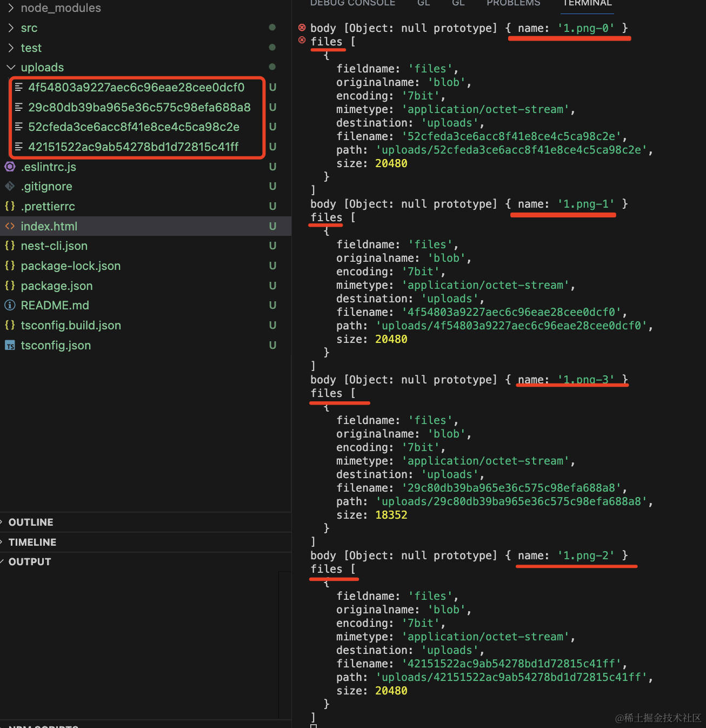Screen dimensions: 706x728
Task: Click the ESLint icon beside .eslintrc.js
Action: (10, 167)
